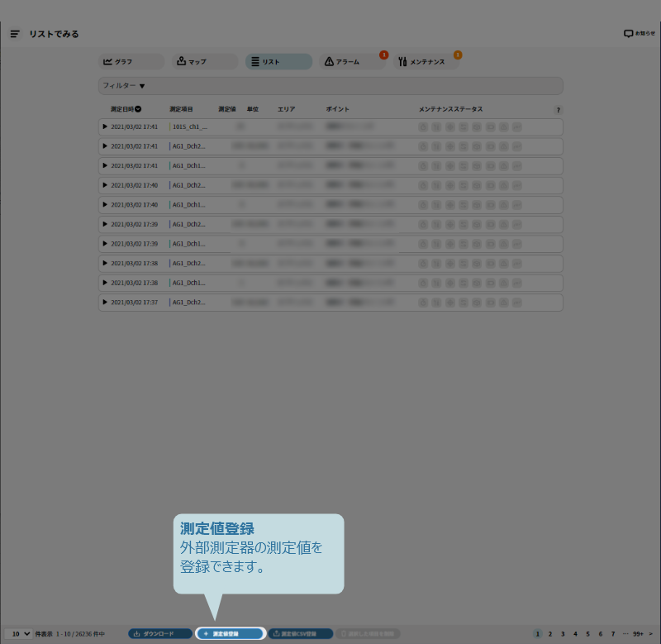The height and width of the screenshot is (644, 661).
Task: Click battery icon in 17:41 AG1_Dch2 row
Action: (490, 146)
